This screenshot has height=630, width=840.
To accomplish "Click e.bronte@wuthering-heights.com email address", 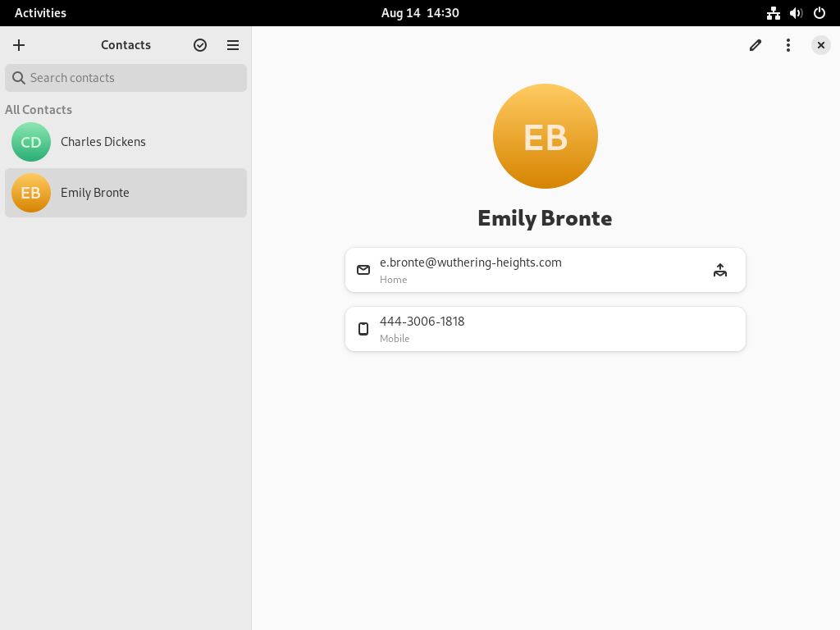I will [470, 262].
